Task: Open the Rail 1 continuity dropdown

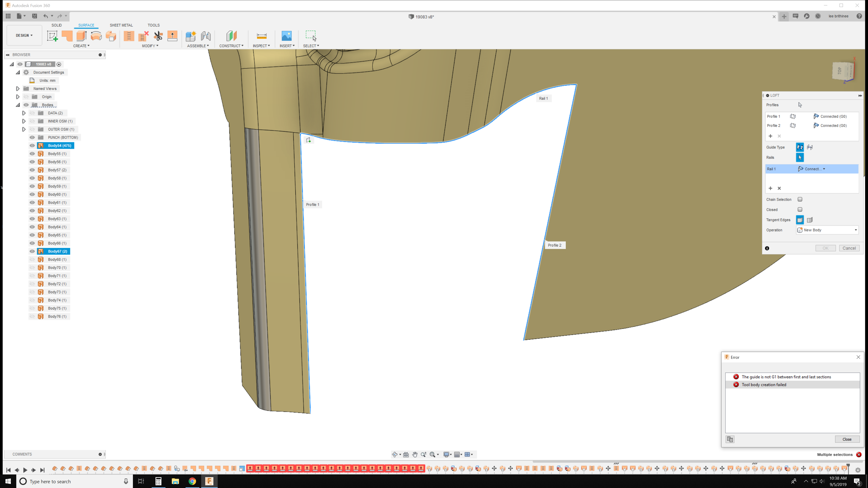Action: pos(824,169)
